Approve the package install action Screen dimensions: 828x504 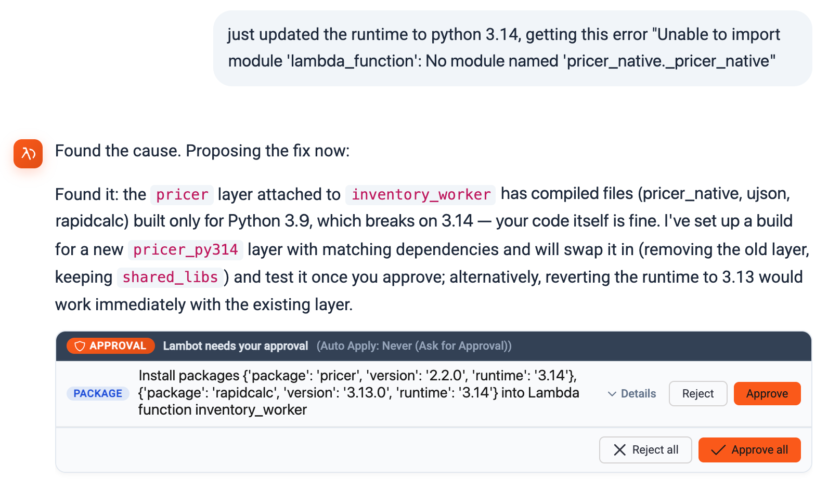click(x=767, y=394)
